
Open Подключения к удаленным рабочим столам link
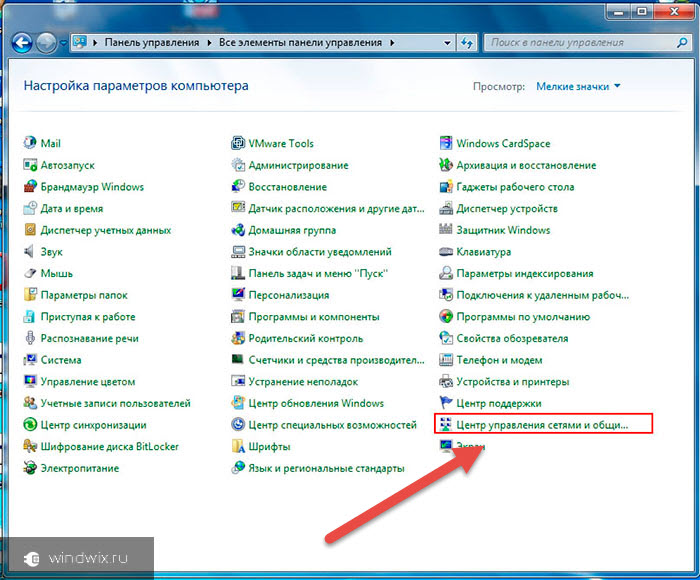(542, 295)
